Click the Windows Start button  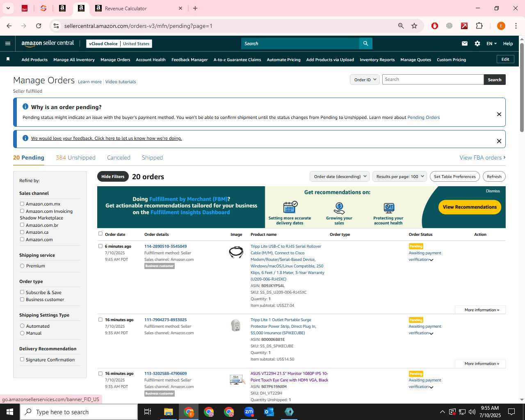click(x=10, y=412)
